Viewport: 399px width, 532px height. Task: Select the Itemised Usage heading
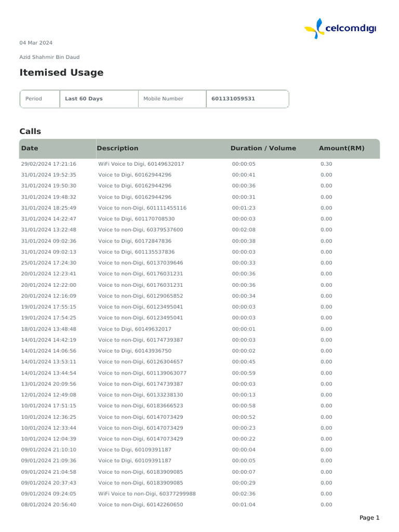tap(61, 73)
